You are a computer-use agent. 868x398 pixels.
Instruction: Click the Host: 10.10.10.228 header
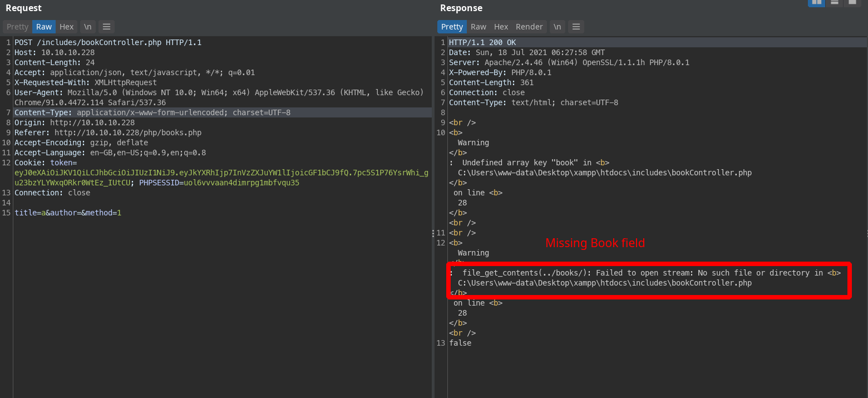pyautogui.click(x=55, y=52)
